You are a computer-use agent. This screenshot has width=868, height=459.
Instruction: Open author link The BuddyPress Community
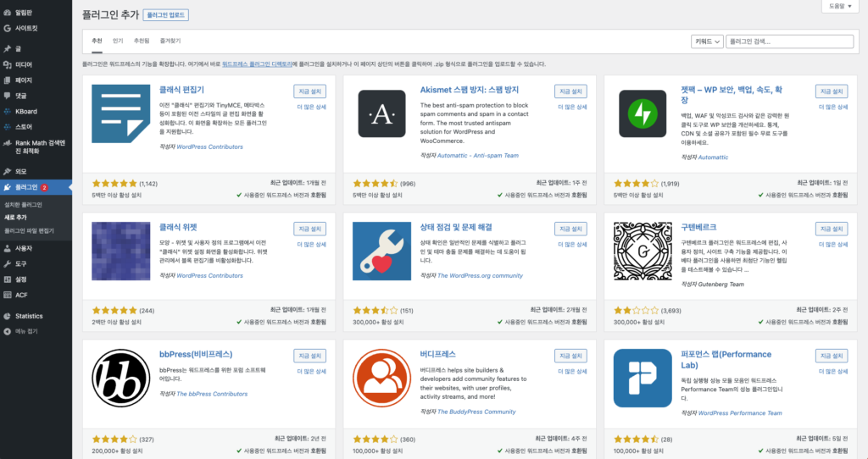click(x=476, y=412)
